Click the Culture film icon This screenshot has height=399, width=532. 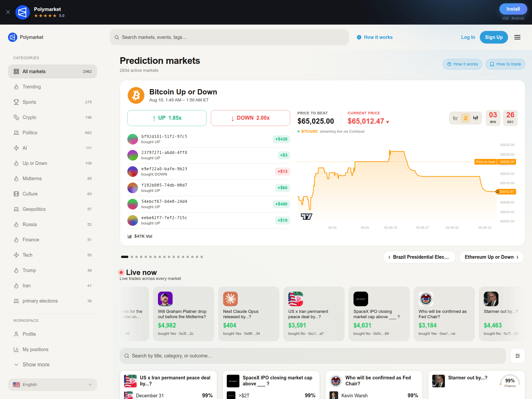pyautogui.click(x=16, y=194)
